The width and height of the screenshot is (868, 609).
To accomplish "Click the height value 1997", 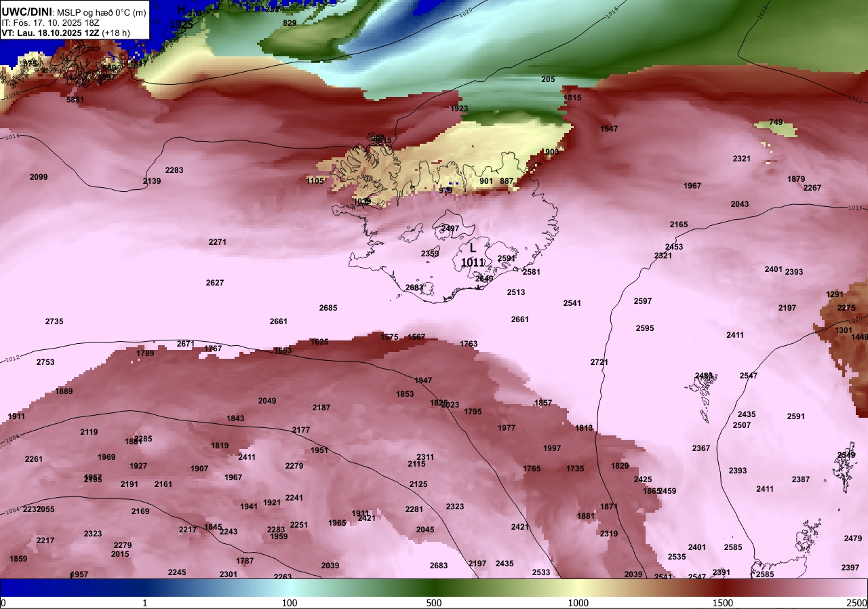I will (x=552, y=448).
